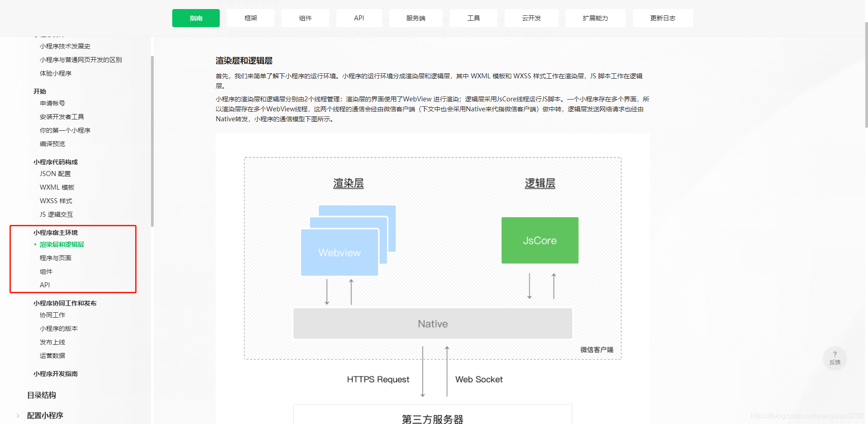Open the 扩展能力 tab
This screenshot has height=424, width=868.
coord(595,18)
